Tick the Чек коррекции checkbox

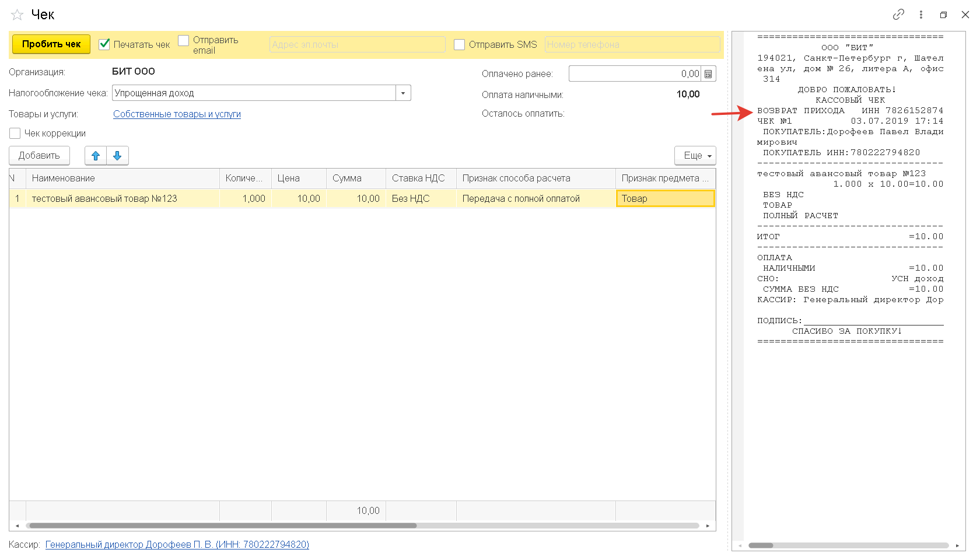click(15, 134)
